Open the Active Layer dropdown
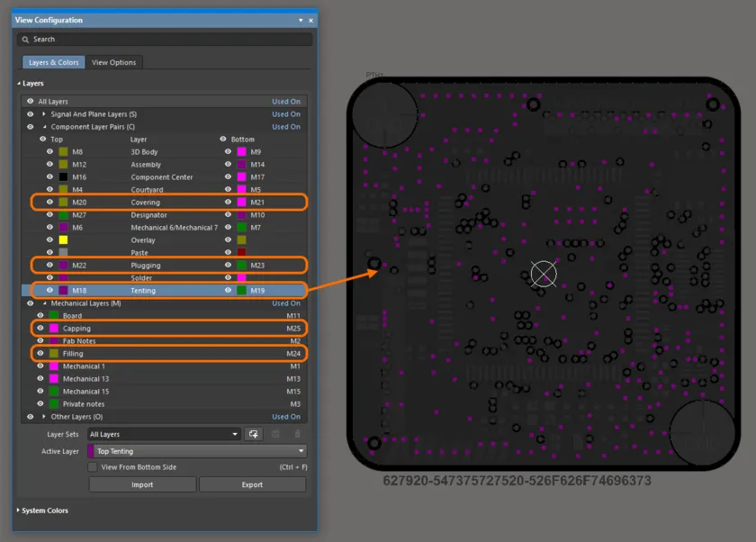 click(x=301, y=451)
